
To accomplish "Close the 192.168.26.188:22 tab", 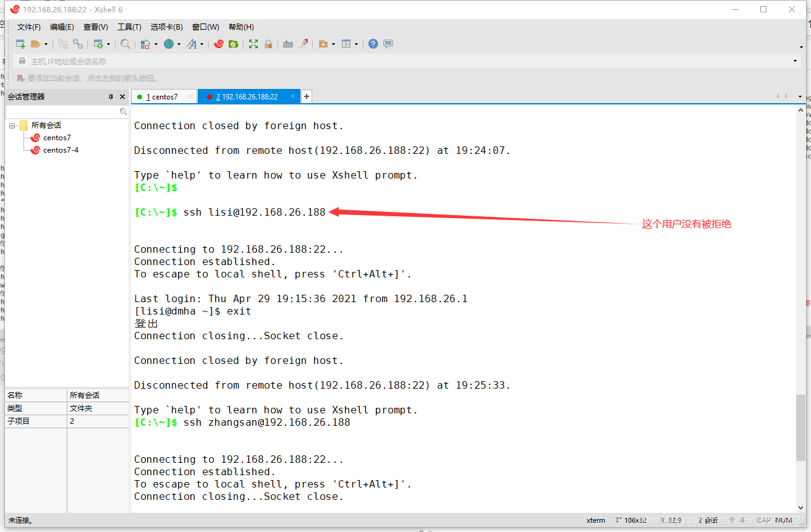I will tap(293, 96).
